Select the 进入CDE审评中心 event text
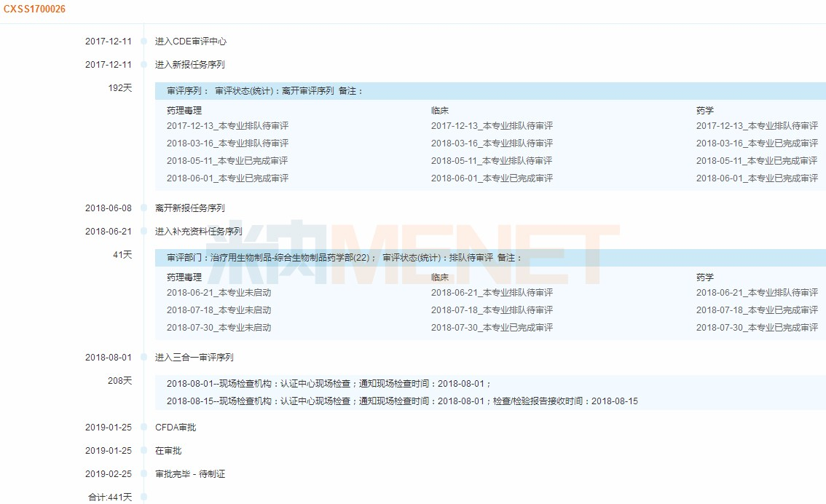This screenshot has height=504, width=826. click(190, 42)
